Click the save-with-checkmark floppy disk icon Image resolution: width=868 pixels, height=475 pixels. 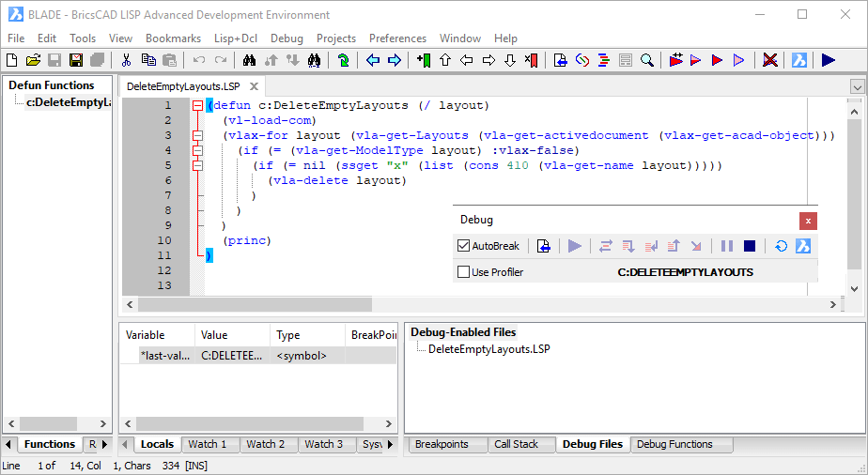pos(76,60)
